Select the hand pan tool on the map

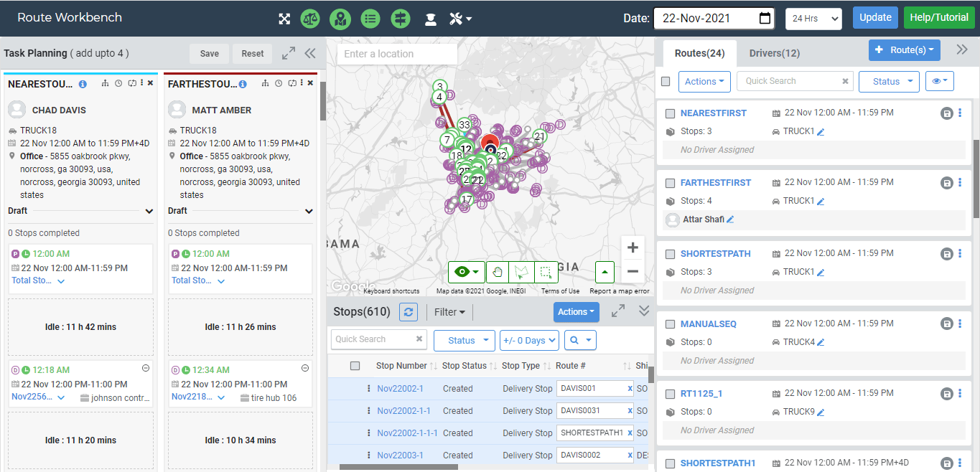[498, 272]
